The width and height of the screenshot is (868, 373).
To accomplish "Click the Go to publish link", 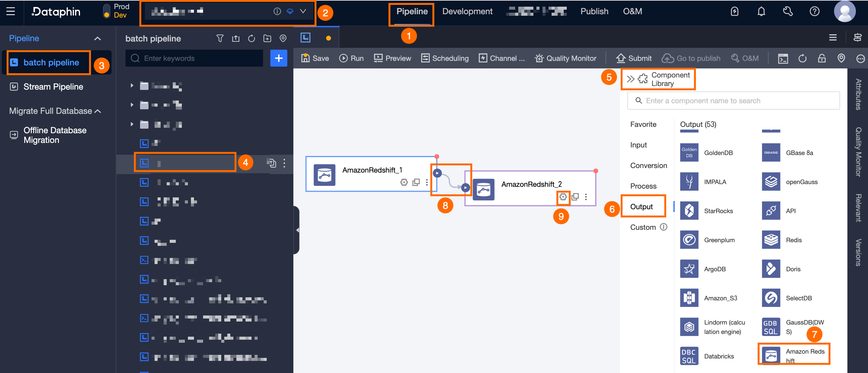I will click(x=691, y=58).
